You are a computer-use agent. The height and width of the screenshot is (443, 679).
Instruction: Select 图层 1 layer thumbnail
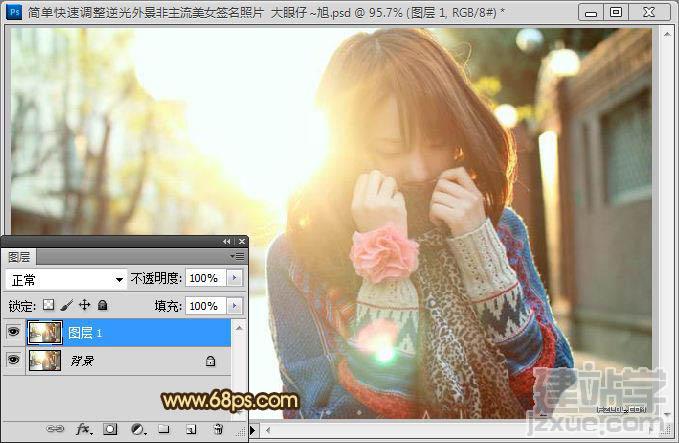click(45, 333)
